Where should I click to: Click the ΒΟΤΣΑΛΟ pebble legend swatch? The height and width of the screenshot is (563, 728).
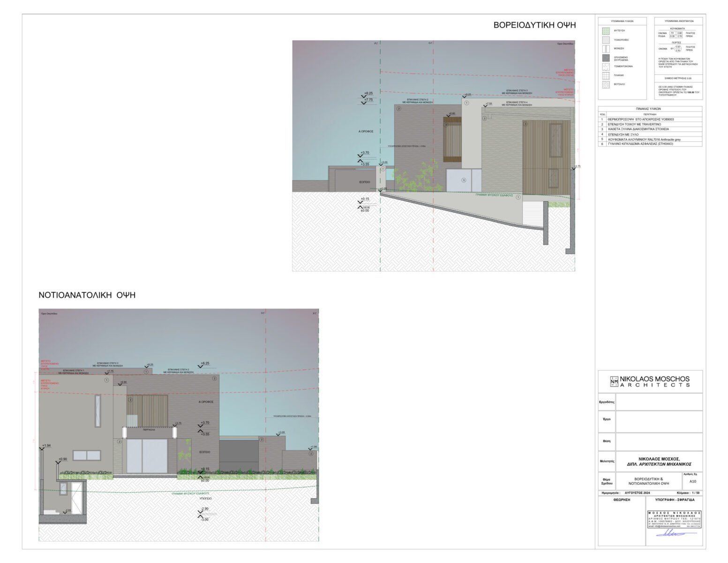pyautogui.click(x=606, y=84)
